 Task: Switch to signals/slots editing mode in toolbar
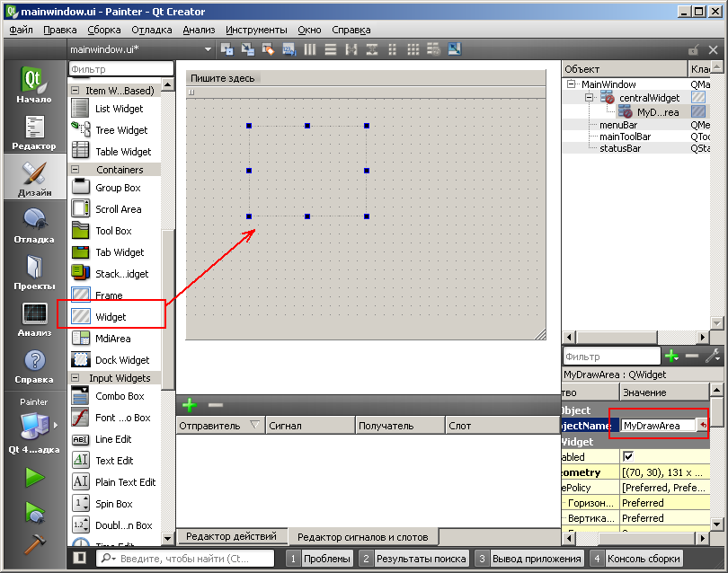(248, 49)
